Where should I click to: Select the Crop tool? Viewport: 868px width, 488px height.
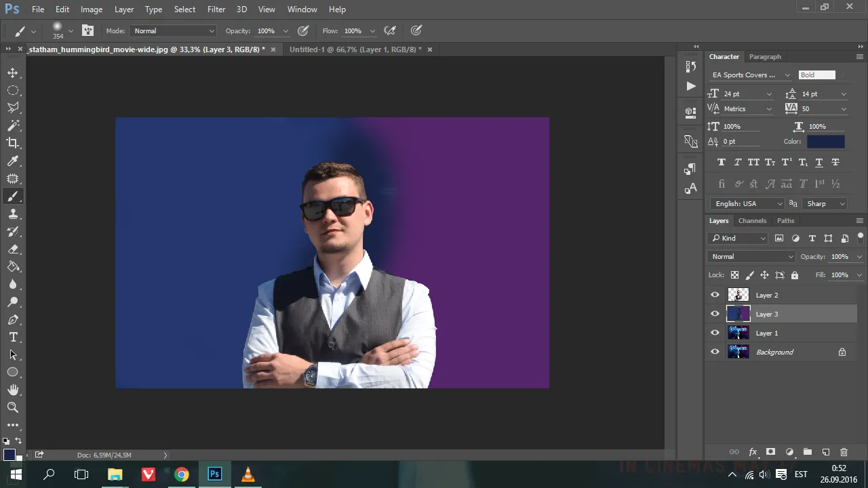click(13, 143)
